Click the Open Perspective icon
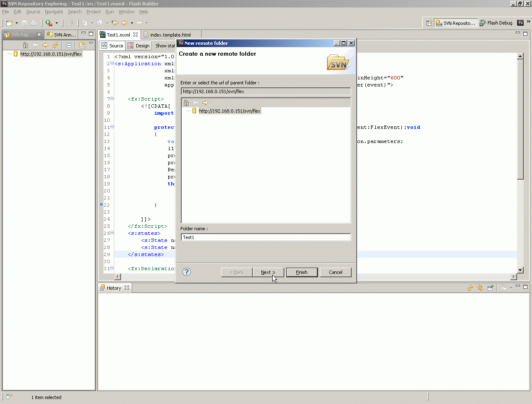 click(x=429, y=23)
